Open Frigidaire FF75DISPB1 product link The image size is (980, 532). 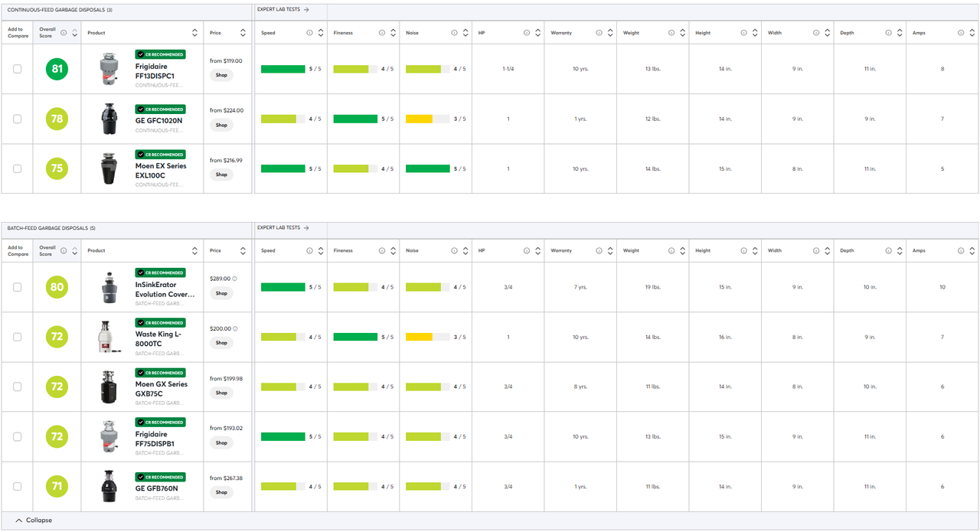click(x=155, y=439)
